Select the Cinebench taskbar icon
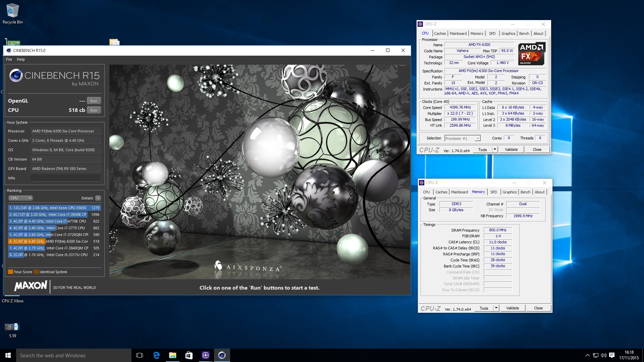644x362 pixels. click(222, 355)
